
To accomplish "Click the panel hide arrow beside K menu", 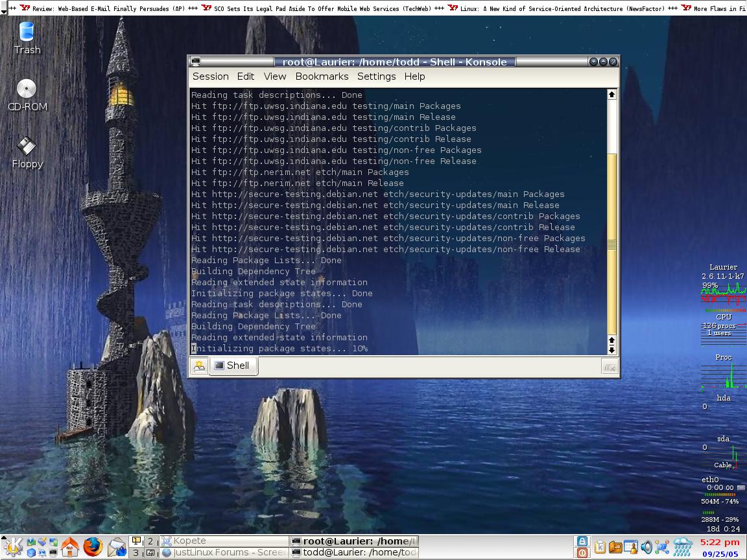I will (x=3, y=537).
